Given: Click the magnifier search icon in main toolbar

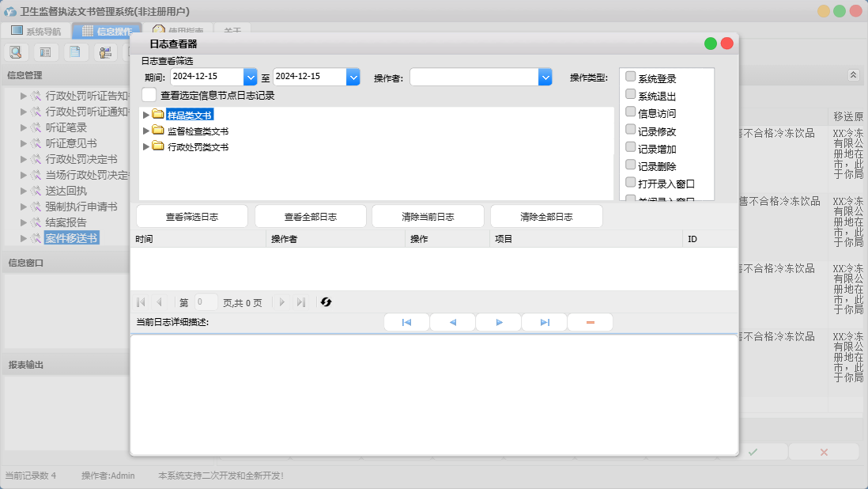Looking at the screenshot, I should (x=17, y=52).
